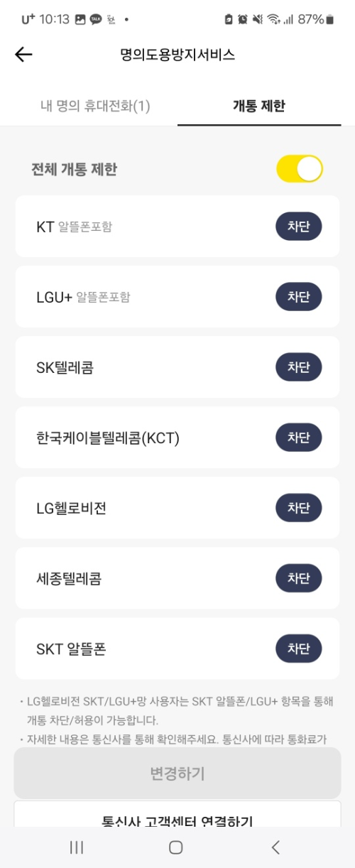Turn off 전체 개통 제한 switch
The height and width of the screenshot is (868, 355).
pyautogui.click(x=300, y=169)
